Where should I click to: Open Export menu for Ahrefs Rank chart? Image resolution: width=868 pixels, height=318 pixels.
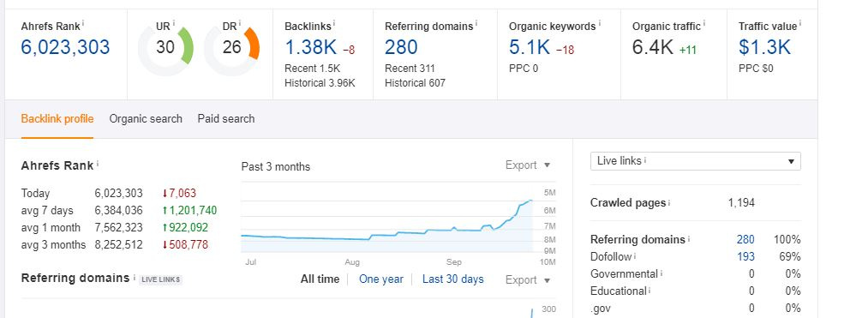(528, 165)
